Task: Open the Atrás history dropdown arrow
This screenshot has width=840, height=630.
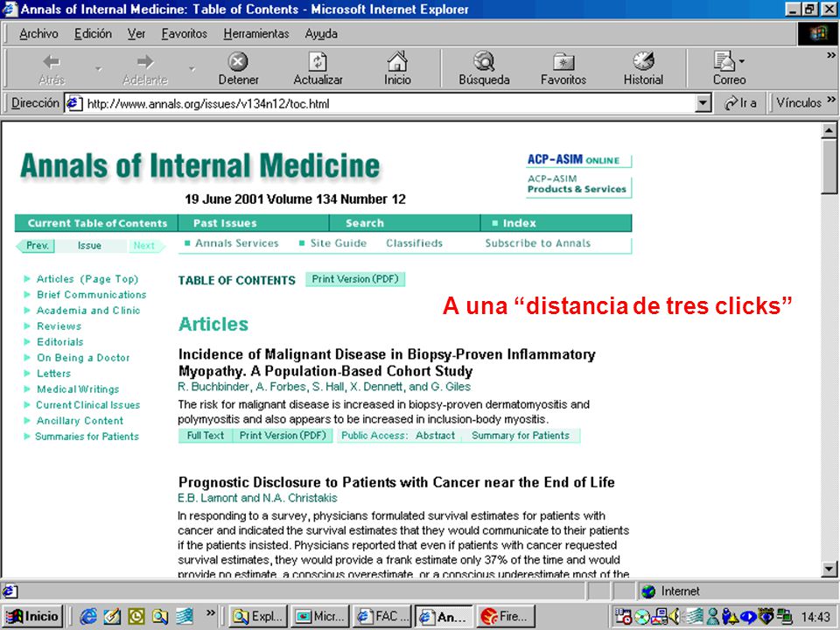Action: pyautogui.click(x=98, y=68)
